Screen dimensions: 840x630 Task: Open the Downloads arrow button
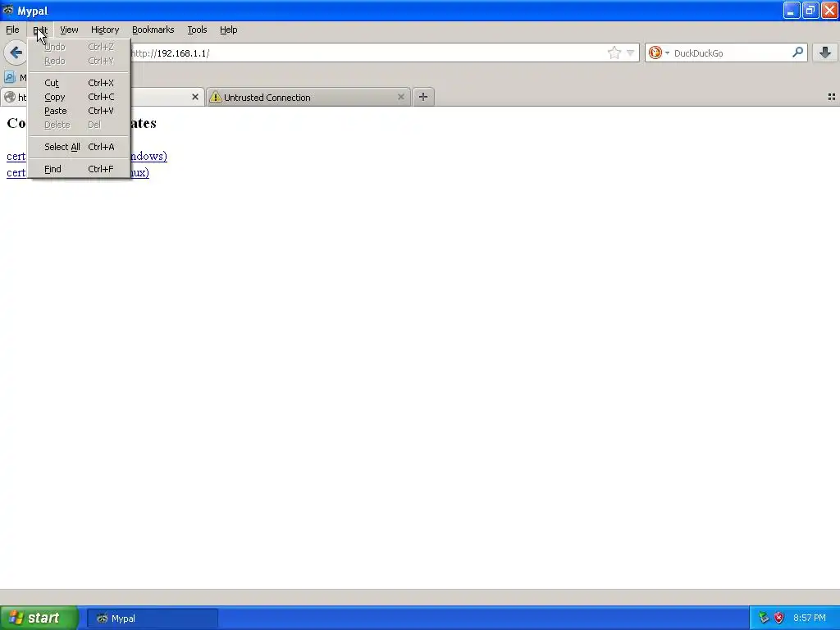[825, 52]
